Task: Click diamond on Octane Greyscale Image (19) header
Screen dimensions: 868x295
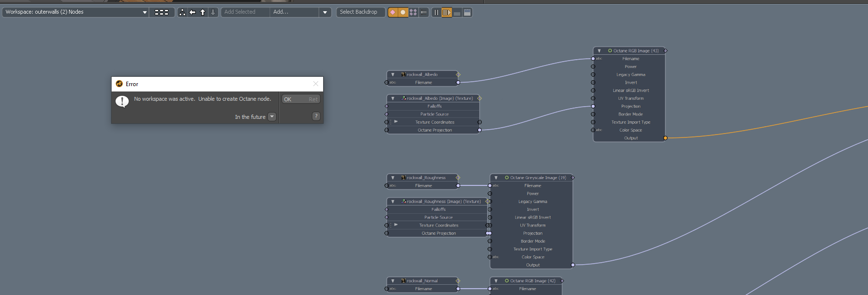Action: point(573,178)
